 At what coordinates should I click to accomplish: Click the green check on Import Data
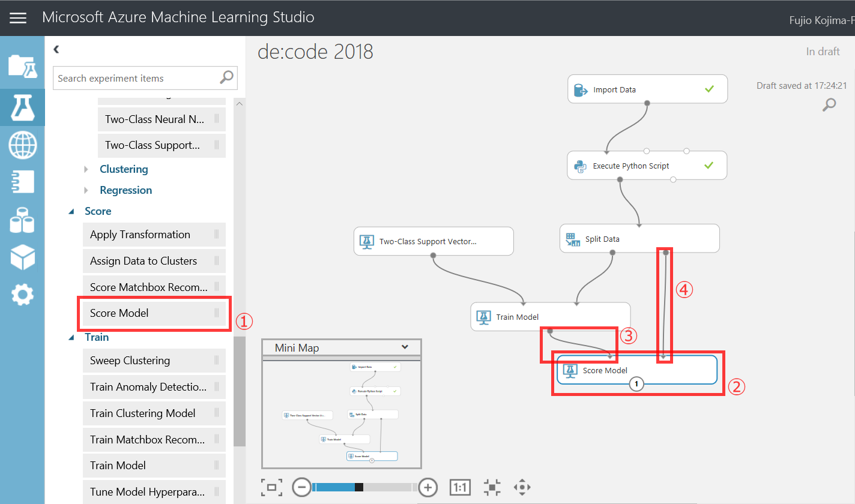tap(709, 89)
